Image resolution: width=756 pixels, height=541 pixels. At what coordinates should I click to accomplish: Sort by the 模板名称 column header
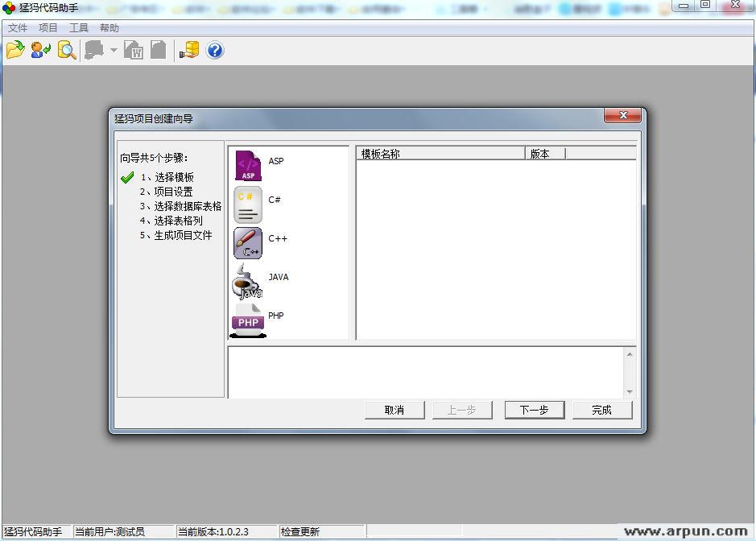[x=440, y=154]
